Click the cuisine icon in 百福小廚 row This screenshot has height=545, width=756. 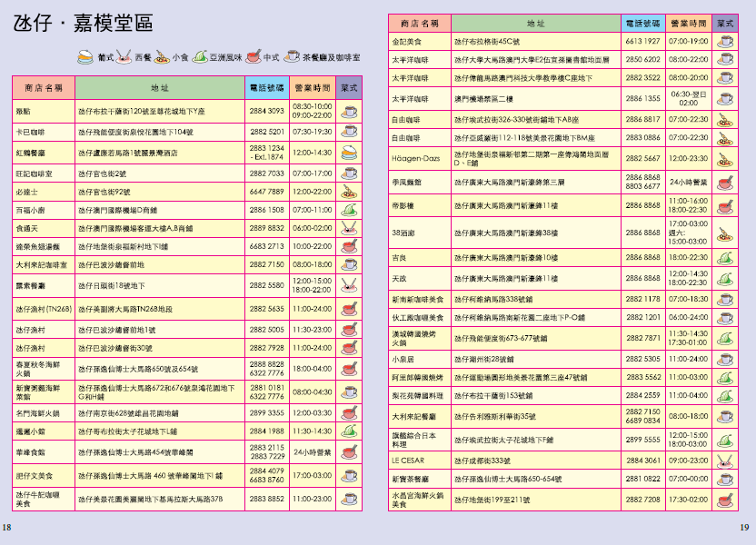349,209
